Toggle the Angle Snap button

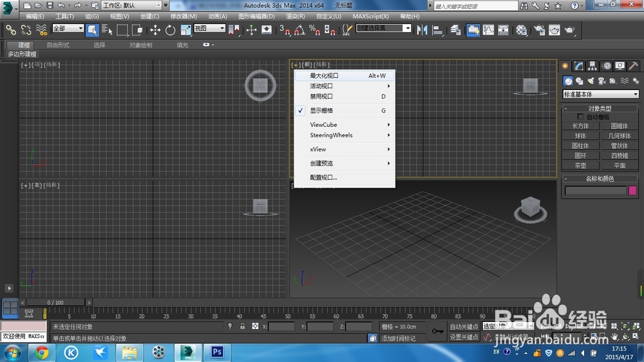300,30
